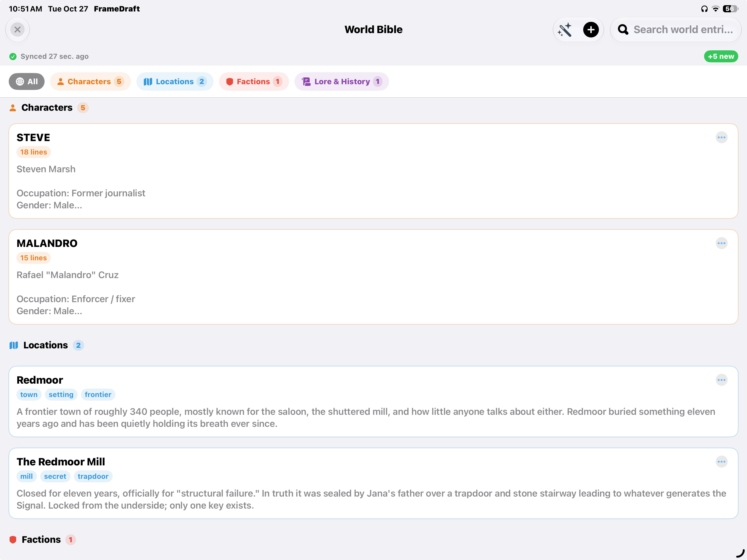
Task: Click the 18 lines badge
Action: point(33,152)
